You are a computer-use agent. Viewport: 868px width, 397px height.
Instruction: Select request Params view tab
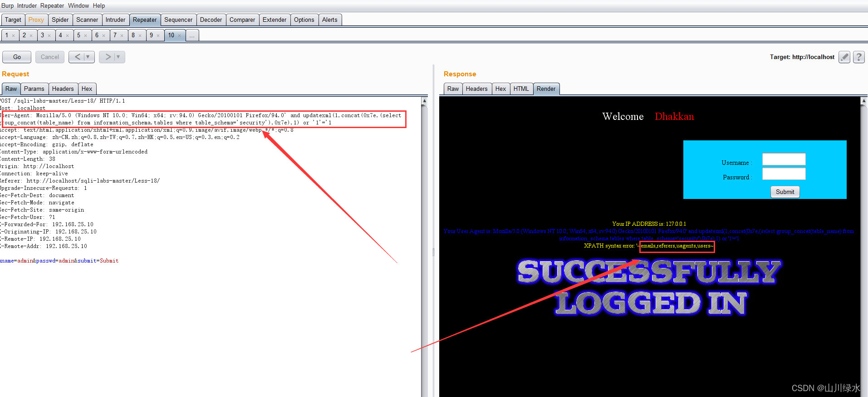pyautogui.click(x=34, y=89)
